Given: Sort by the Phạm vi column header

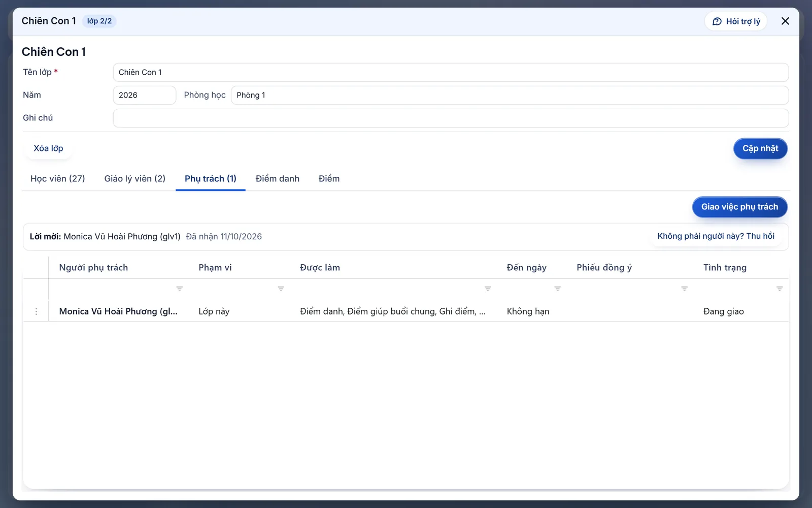Looking at the screenshot, I should 215,268.
